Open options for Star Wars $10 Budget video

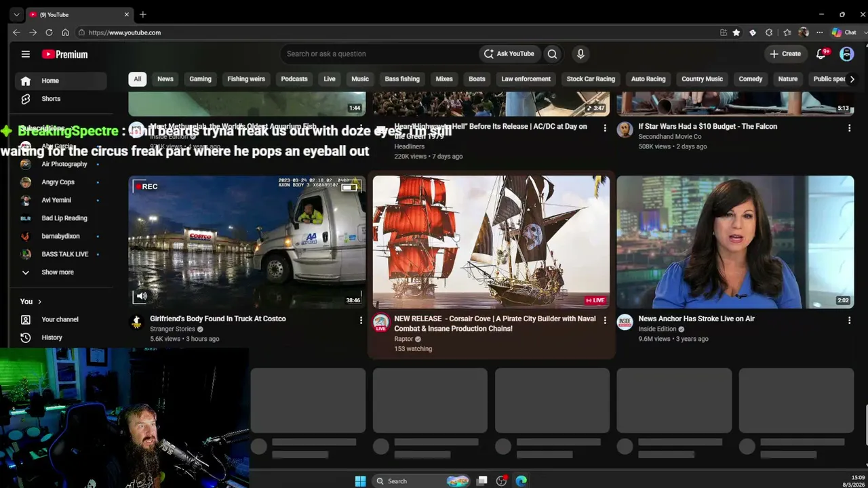tap(849, 128)
